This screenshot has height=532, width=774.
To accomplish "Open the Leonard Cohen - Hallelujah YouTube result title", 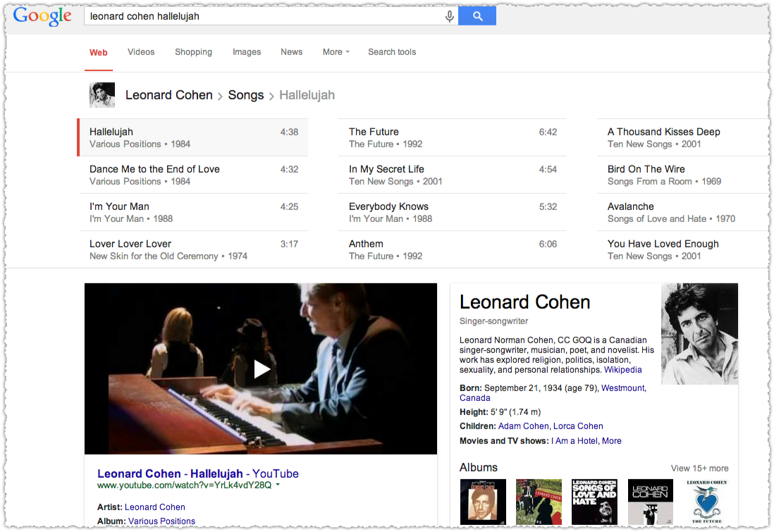I will coord(198,474).
